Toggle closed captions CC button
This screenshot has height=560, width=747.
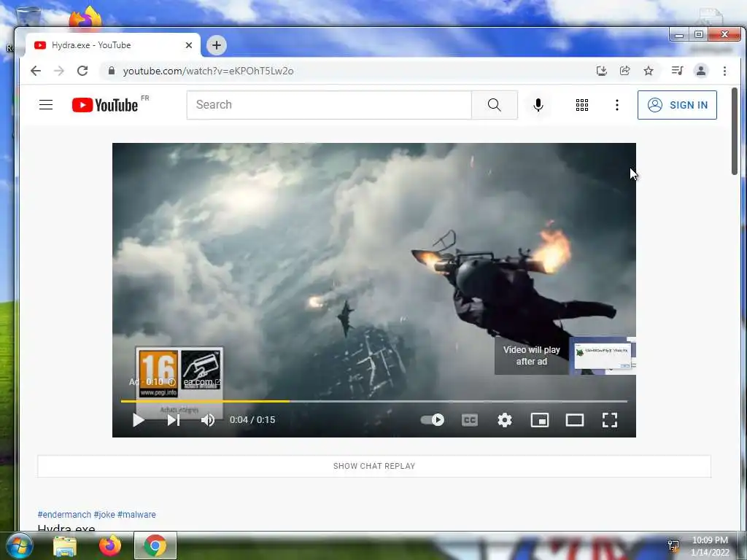[x=470, y=420]
